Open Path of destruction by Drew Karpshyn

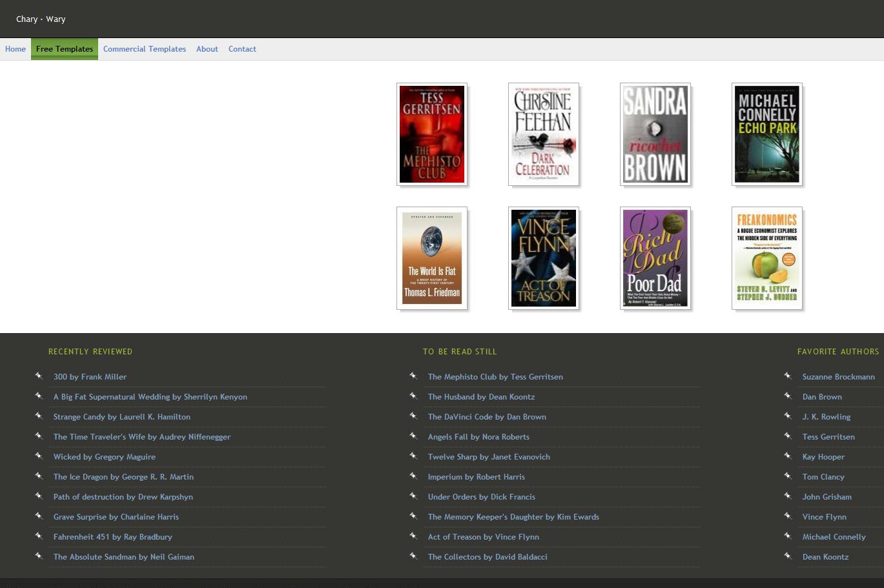123,497
